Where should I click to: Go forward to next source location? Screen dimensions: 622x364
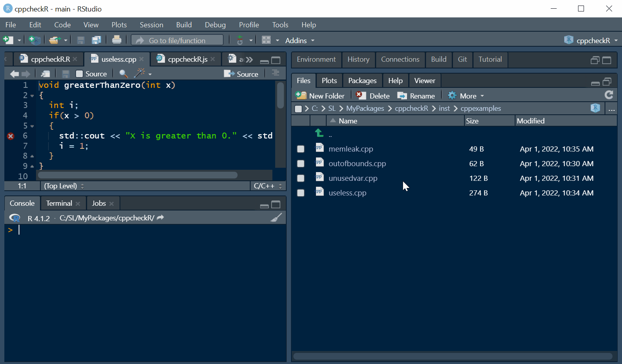pyautogui.click(x=26, y=74)
